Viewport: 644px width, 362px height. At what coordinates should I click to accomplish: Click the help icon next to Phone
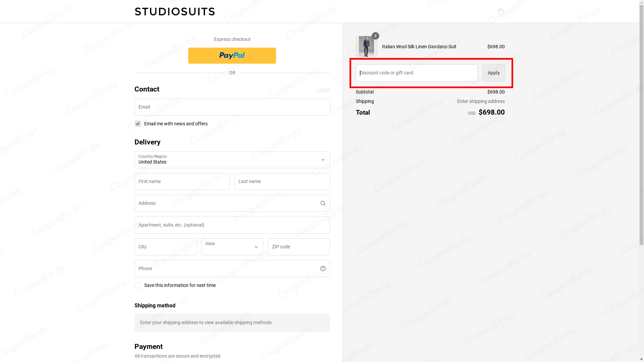[323, 268]
